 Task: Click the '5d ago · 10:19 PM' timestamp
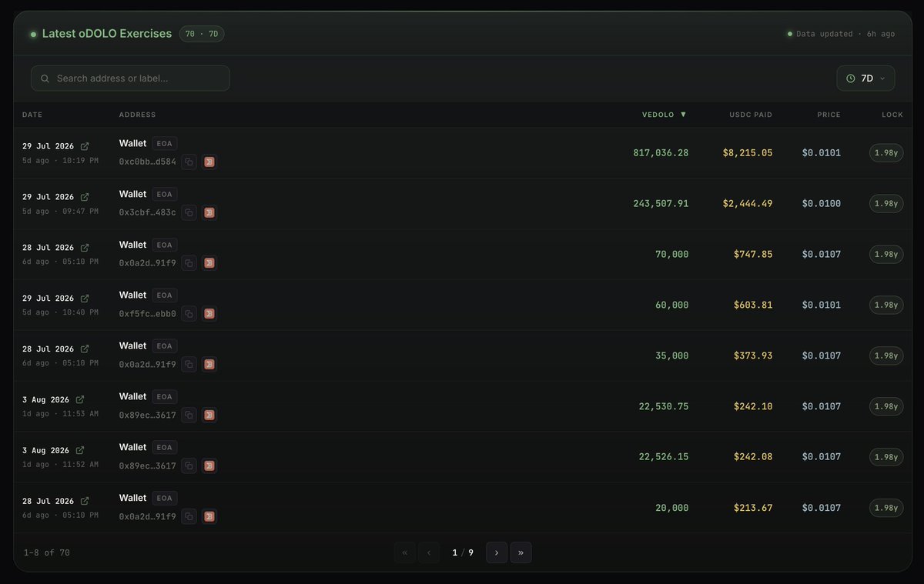tap(60, 160)
